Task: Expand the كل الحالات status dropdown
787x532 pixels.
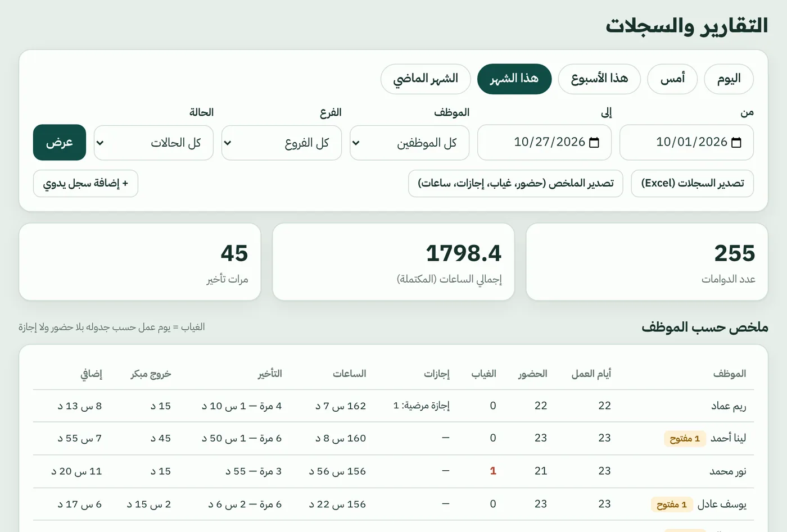Action: [x=154, y=143]
